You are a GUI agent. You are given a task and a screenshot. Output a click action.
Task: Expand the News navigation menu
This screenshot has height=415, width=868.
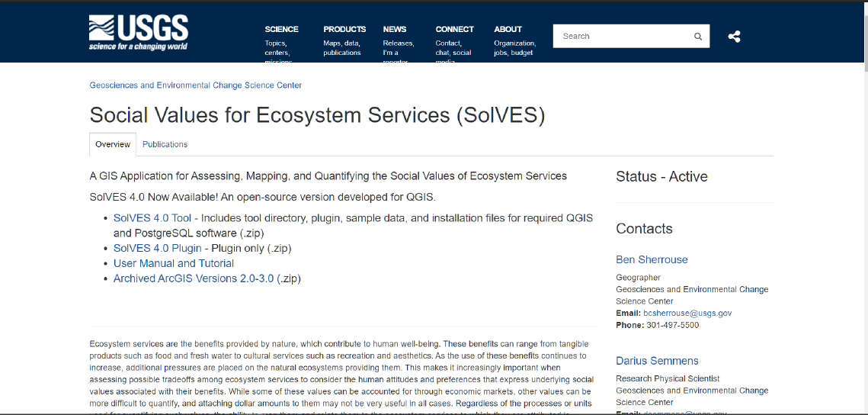(x=395, y=29)
